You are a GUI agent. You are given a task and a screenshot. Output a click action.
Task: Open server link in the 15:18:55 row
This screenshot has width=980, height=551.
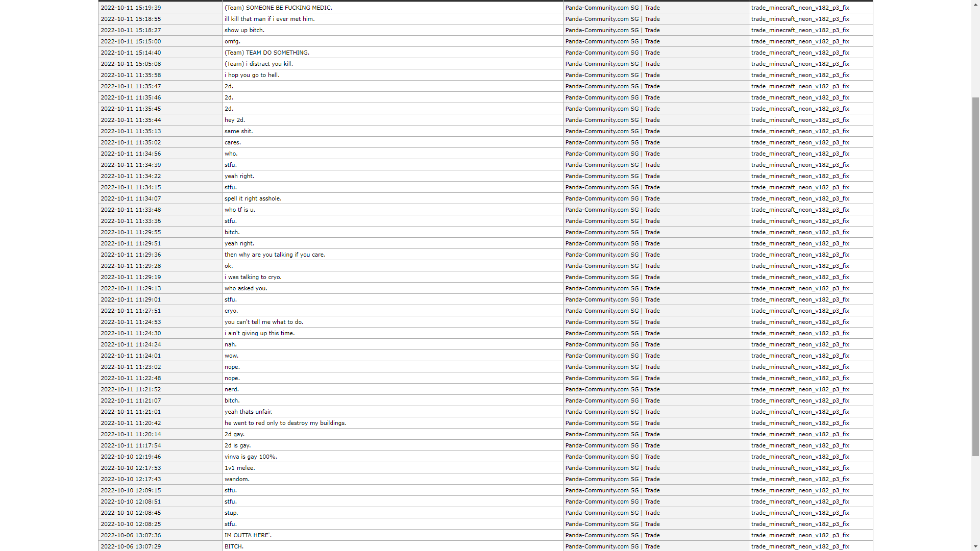pos(612,19)
